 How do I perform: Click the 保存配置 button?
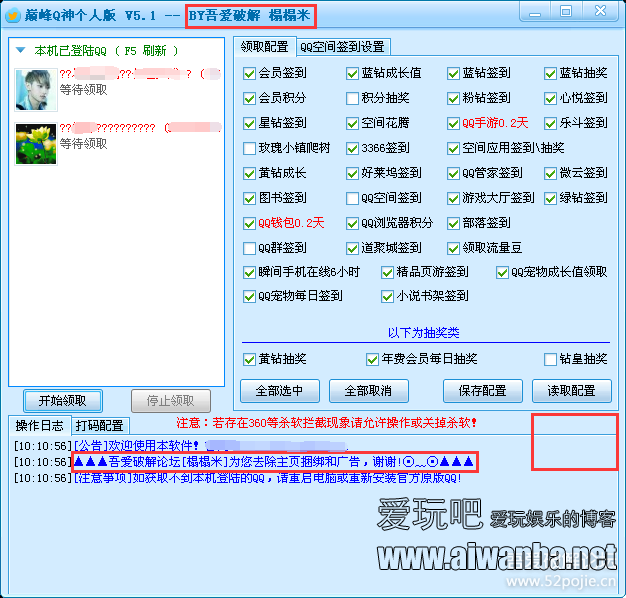pyautogui.click(x=483, y=391)
